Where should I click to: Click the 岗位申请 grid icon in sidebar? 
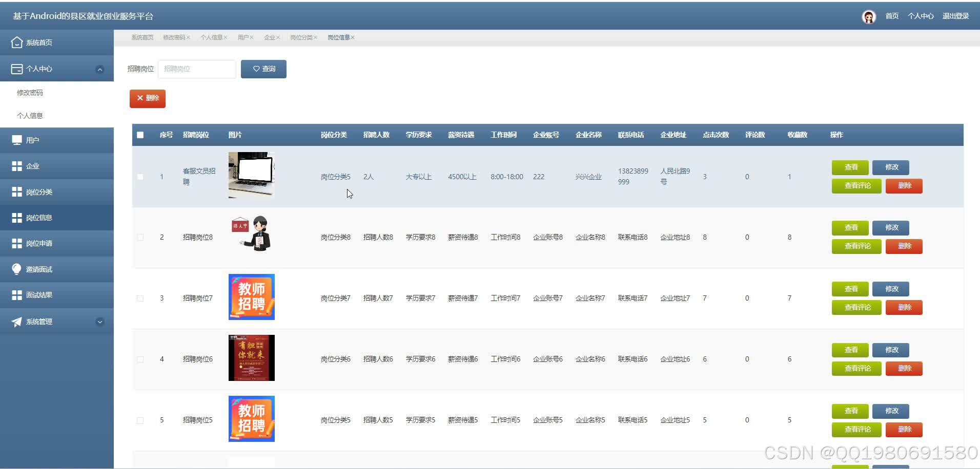[17, 243]
